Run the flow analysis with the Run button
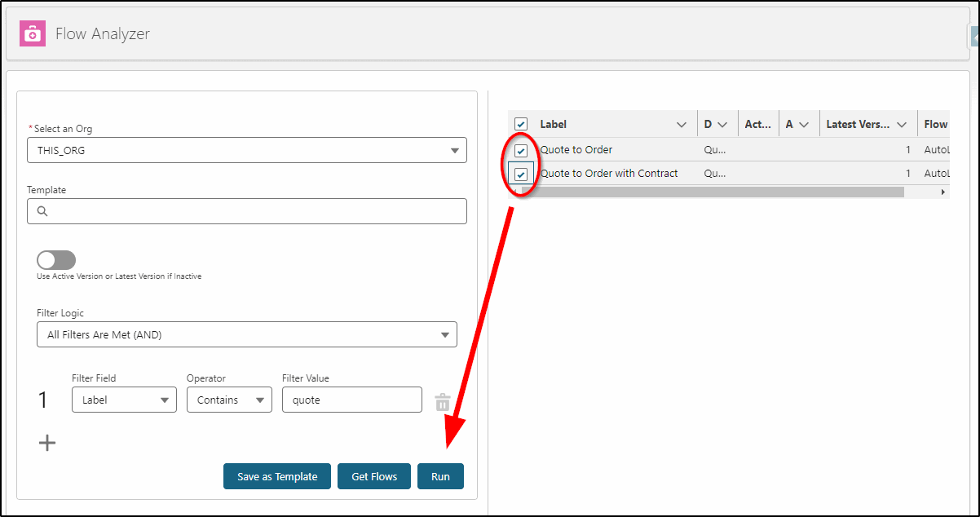This screenshot has width=980, height=517. (440, 476)
